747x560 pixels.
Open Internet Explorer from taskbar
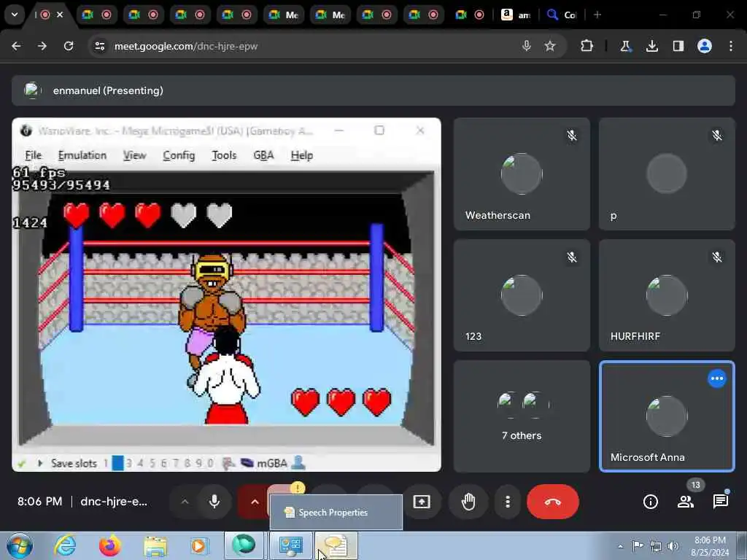pyautogui.click(x=65, y=545)
